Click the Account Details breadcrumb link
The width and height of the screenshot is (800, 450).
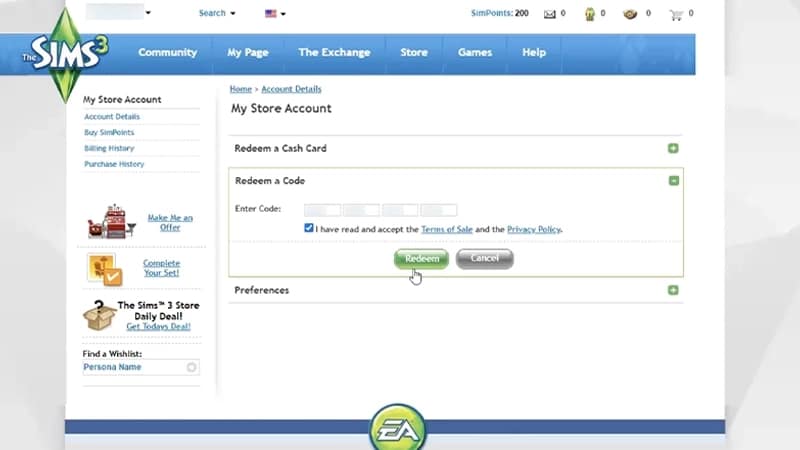coord(291,89)
